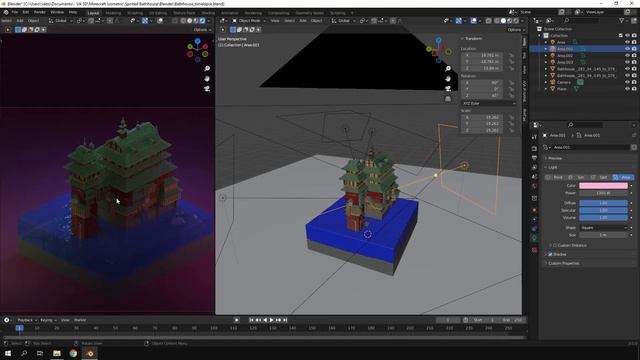Toggle the Shadow checkbox
Screen dimensions: 640x360
click(550, 254)
